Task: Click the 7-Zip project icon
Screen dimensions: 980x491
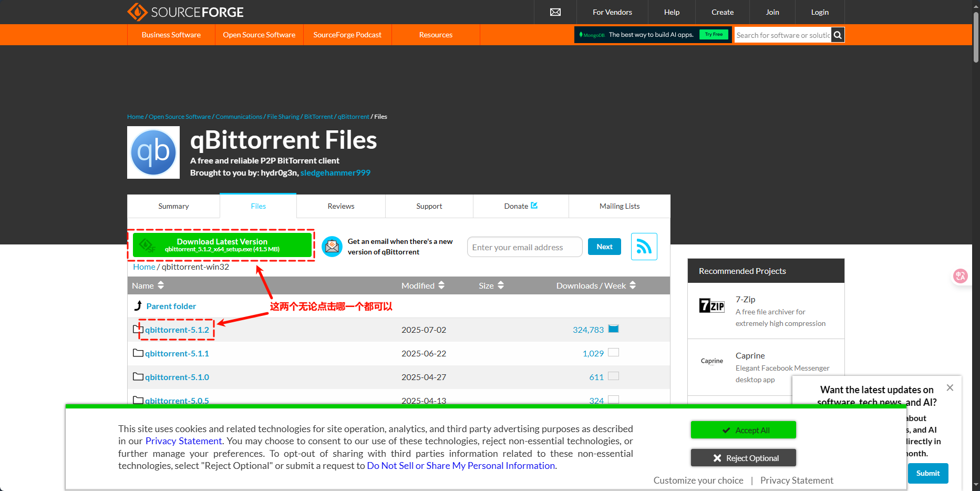Action: coord(712,305)
